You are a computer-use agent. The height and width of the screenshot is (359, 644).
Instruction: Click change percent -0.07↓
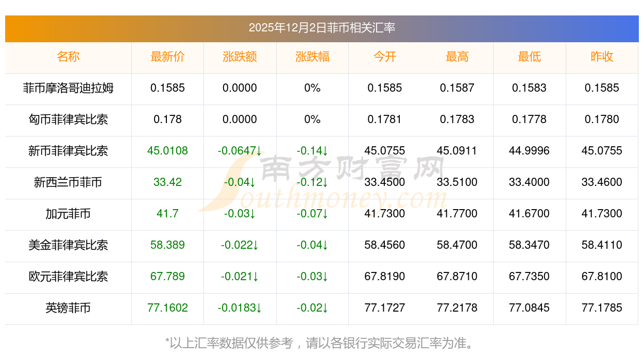(x=312, y=214)
